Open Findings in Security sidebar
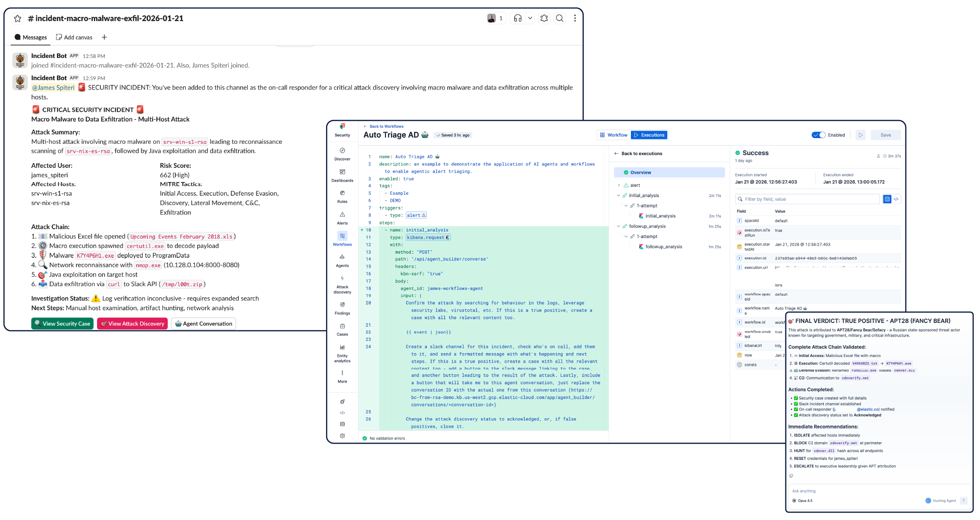 (x=342, y=307)
